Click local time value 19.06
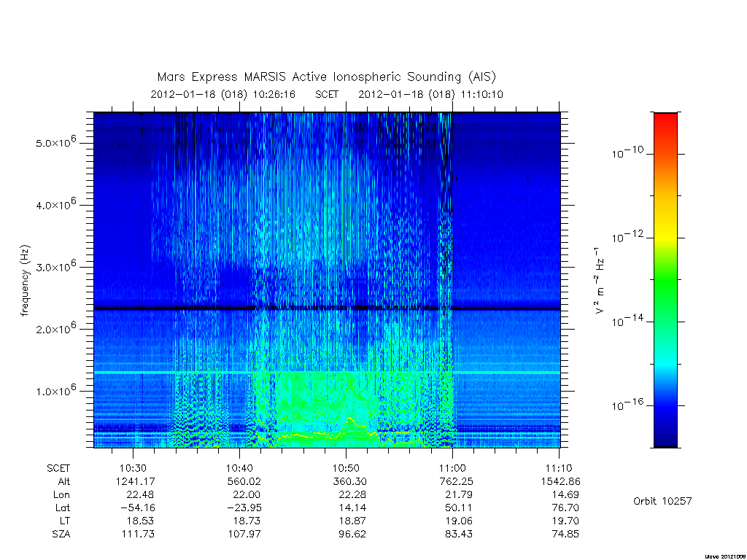This screenshot has height=560, width=747. [460, 521]
